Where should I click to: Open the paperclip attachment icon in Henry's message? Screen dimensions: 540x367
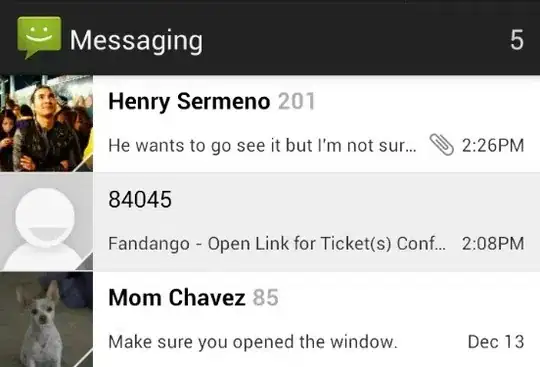point(442,145)
